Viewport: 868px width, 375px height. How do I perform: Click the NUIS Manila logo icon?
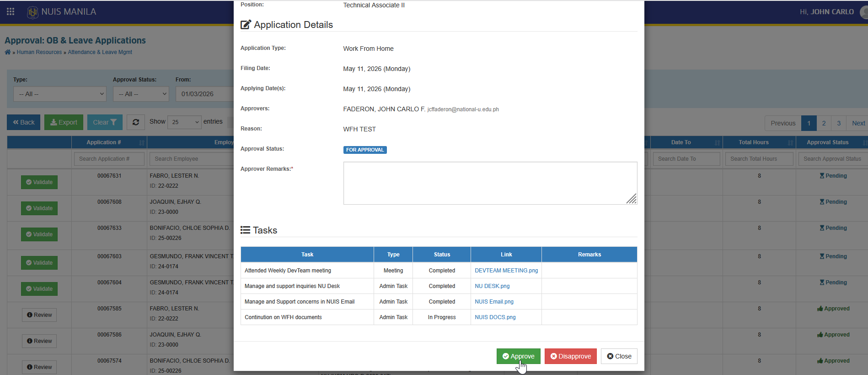click(32, 12)
